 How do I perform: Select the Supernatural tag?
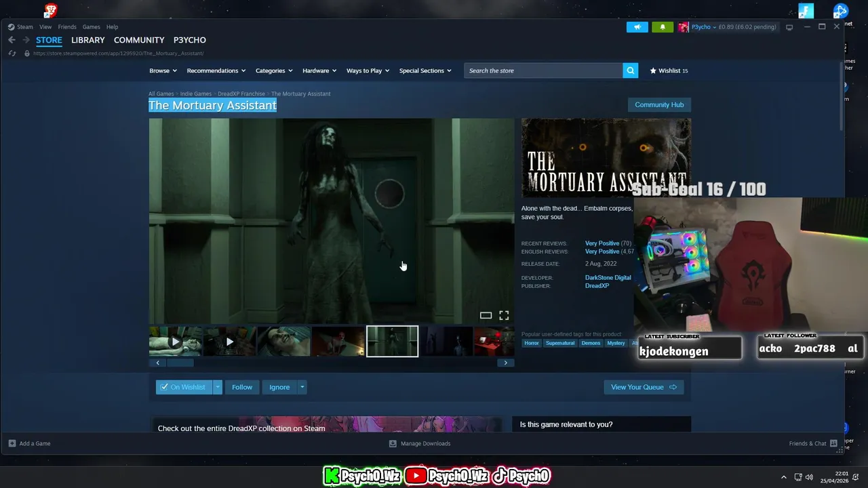(560, 343)
